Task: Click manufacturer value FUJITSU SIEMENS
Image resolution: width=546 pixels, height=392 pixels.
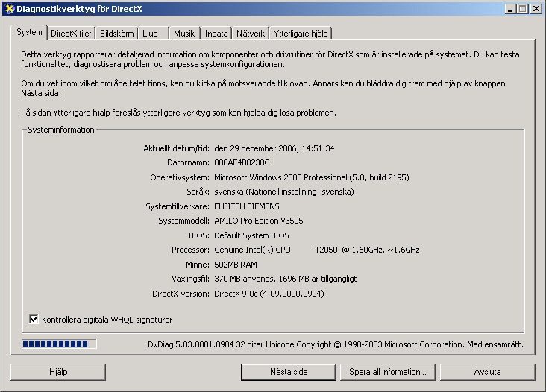Action: (x=247, y=206)
